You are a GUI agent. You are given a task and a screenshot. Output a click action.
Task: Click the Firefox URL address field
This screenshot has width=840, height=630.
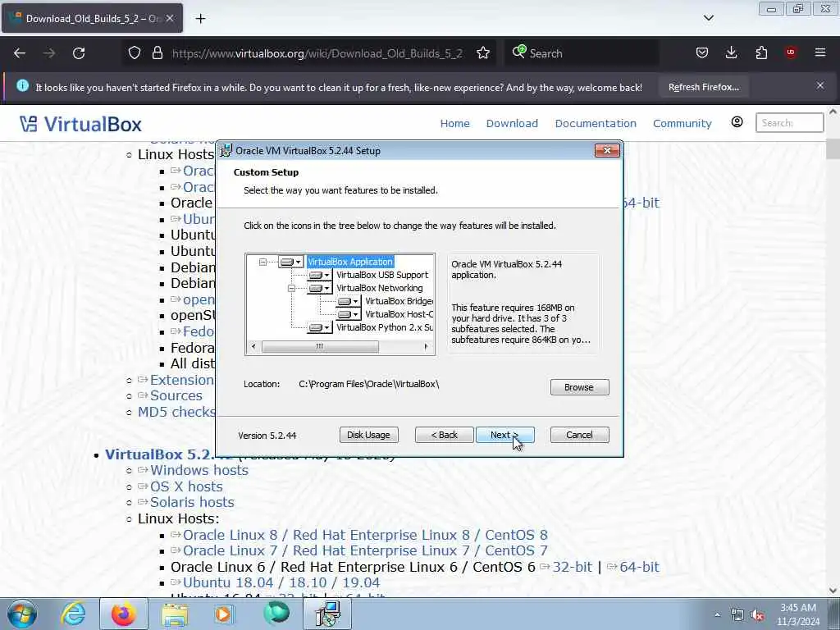pyautogui.click(x=317, y=53)
